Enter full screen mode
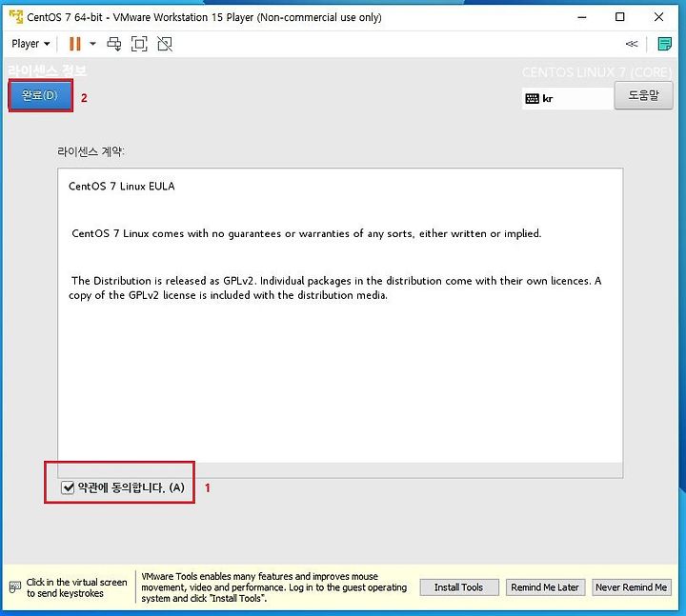 coord(139,44)
